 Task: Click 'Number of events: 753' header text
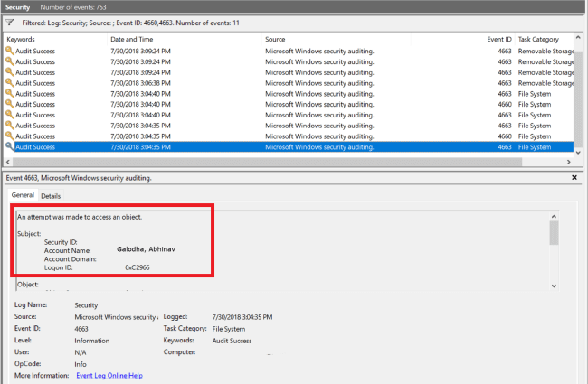click(73, 7)
